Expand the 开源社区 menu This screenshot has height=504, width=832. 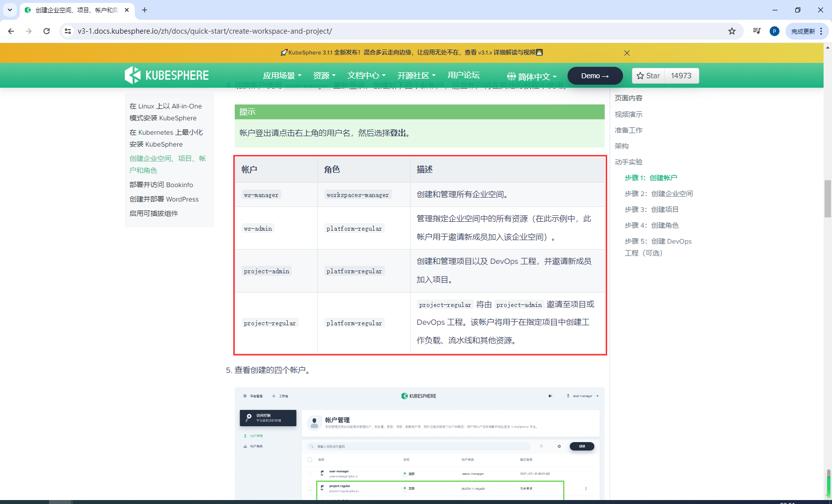click(416, 75)
